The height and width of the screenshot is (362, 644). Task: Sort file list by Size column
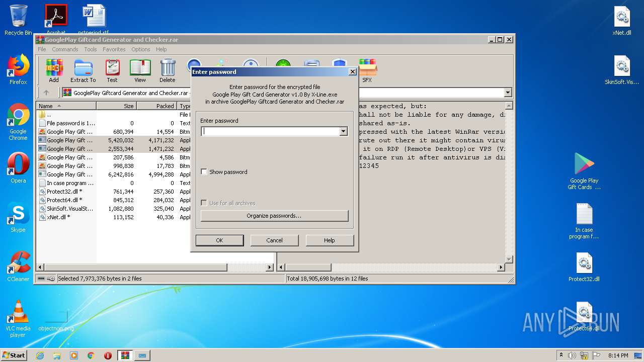coord(116,106)
